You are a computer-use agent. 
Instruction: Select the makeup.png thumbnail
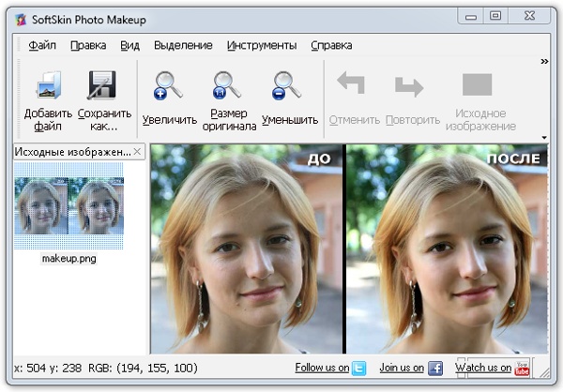pos(71,208)
